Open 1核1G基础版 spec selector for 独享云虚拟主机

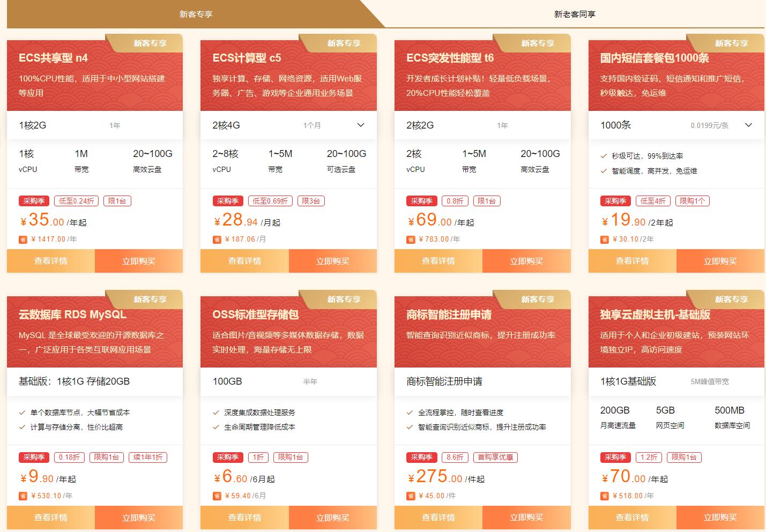[676, 381]
